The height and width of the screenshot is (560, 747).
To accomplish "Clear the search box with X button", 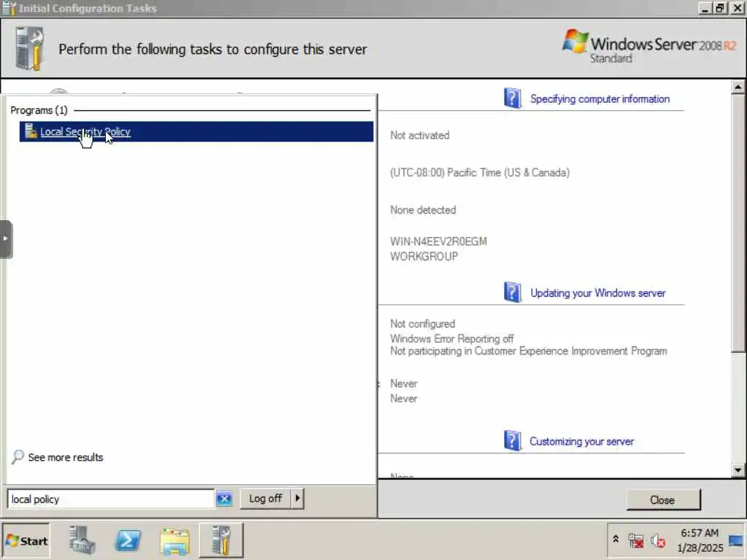I will tap(224, 499).
